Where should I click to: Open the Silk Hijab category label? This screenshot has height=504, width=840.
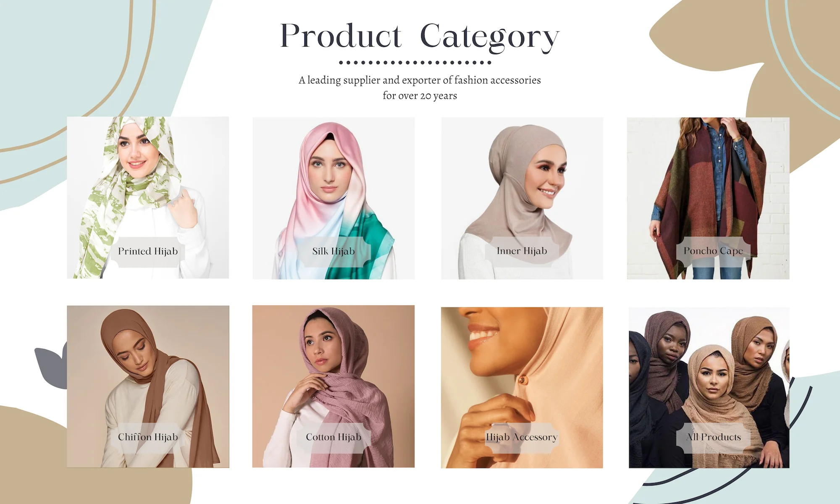[x=333, y=251]
